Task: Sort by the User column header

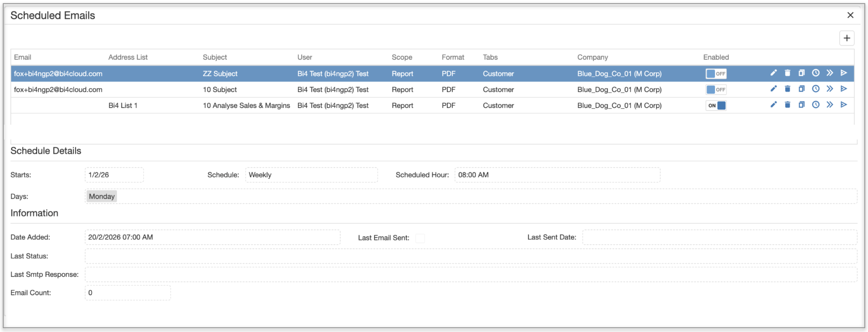Action: (305, 57)
